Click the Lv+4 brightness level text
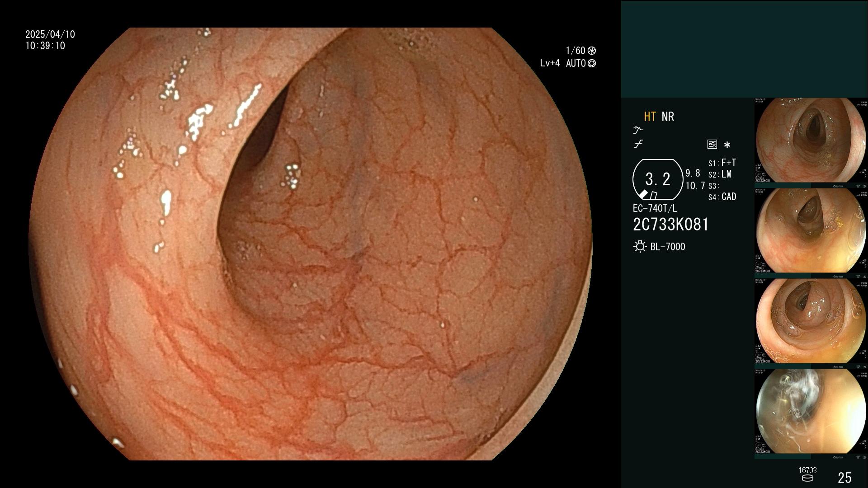 coord(550,63)
